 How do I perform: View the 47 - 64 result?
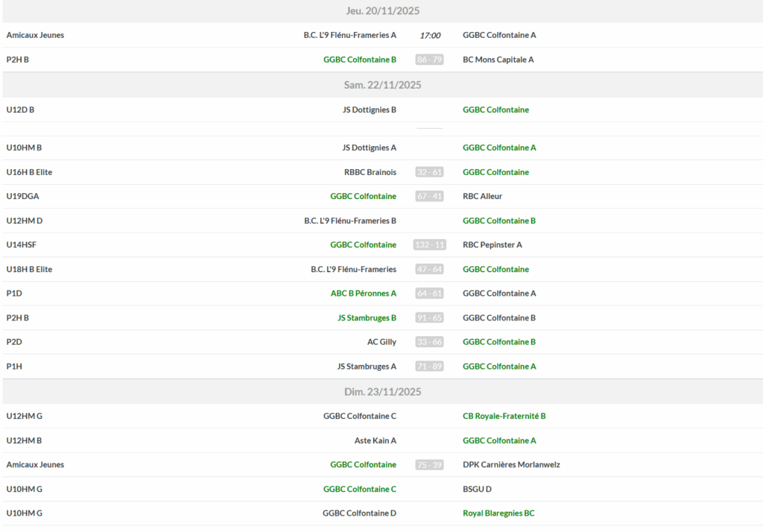click(x=429, y=269)
